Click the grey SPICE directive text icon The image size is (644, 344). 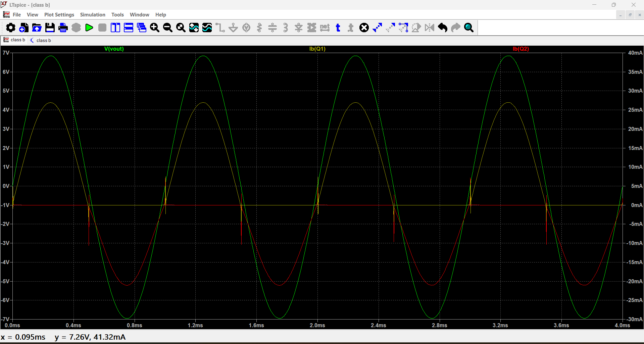coord(351,28)
